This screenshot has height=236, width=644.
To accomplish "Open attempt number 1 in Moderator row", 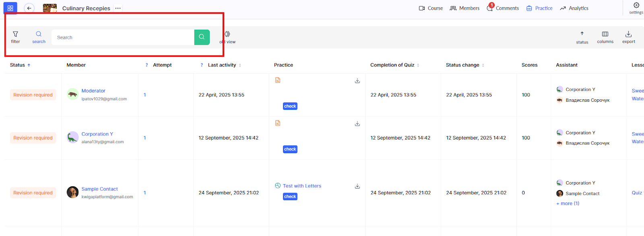I will (x=145, y=95).
